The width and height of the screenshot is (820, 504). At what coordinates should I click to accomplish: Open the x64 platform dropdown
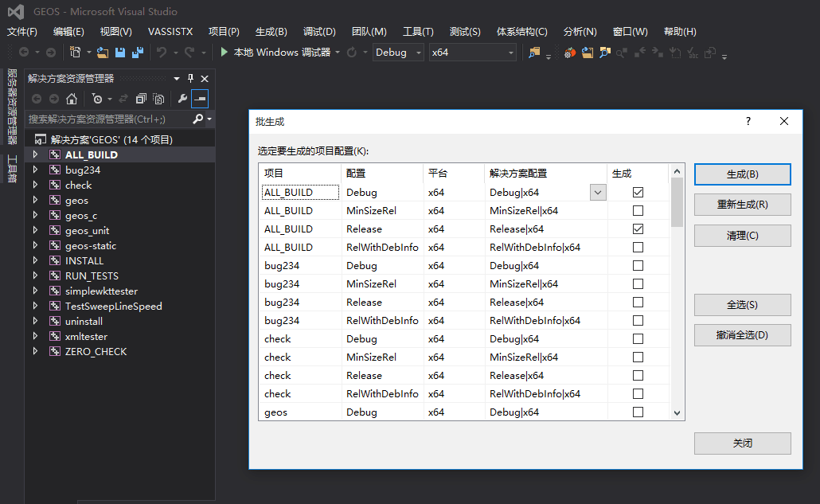[x=473, y=53]
